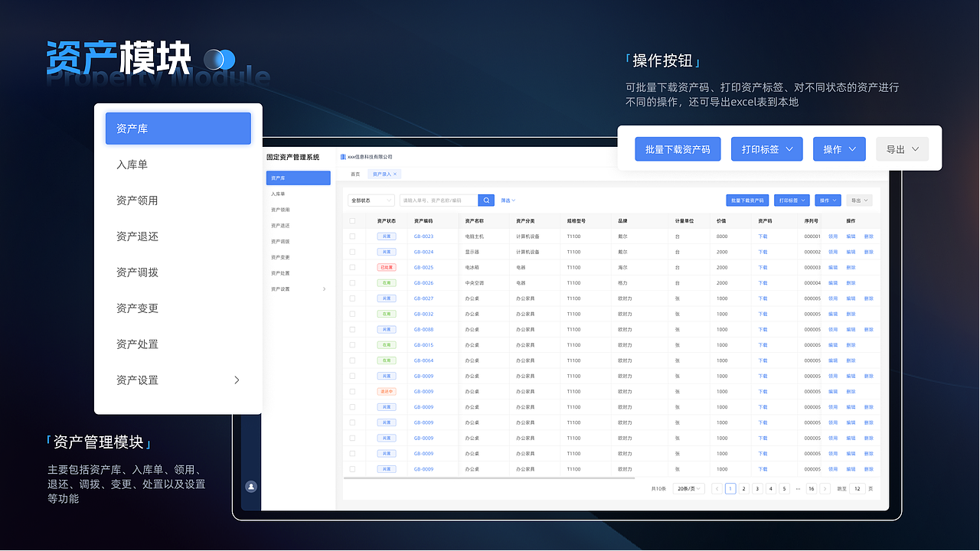
Task: Check the box for row GB-0088
Action: pos(352,330)
